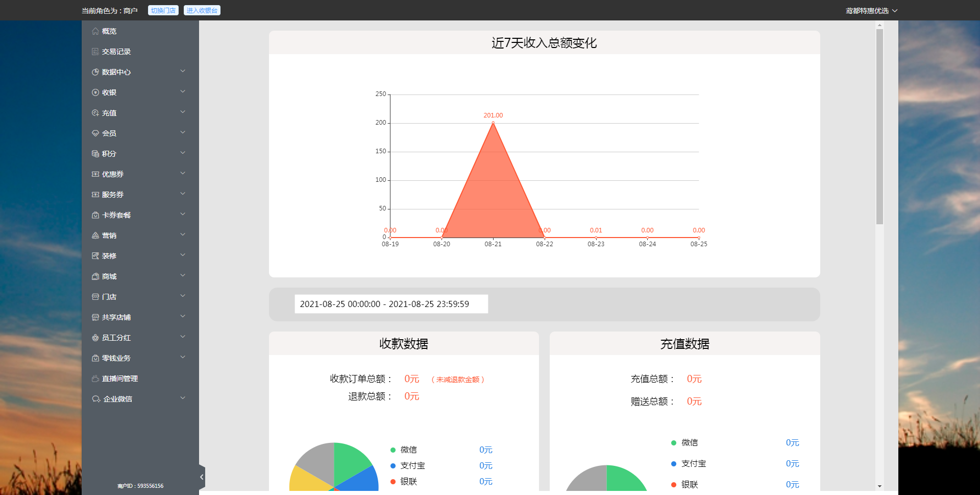The width and height of the screenshot is (980, 495).
Task: Click the scrollbar down arrow
Action: 879,486
